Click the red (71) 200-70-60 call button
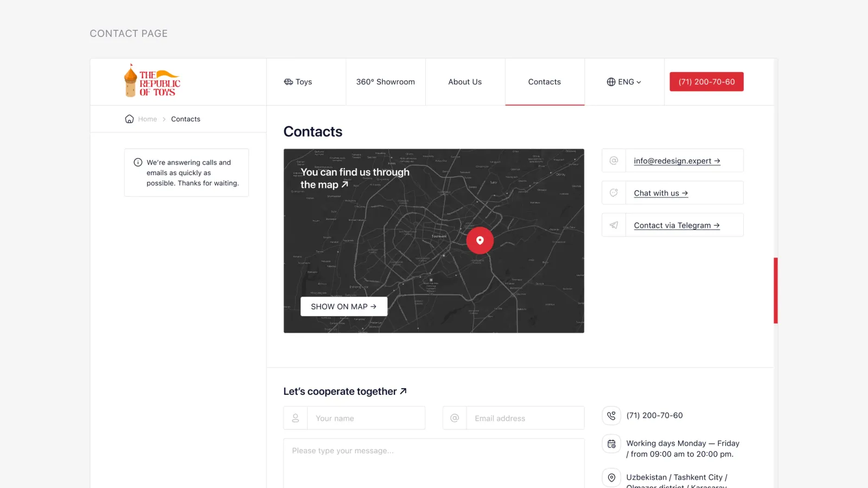The width and height of the screenshot is (868, 488). 706,82
